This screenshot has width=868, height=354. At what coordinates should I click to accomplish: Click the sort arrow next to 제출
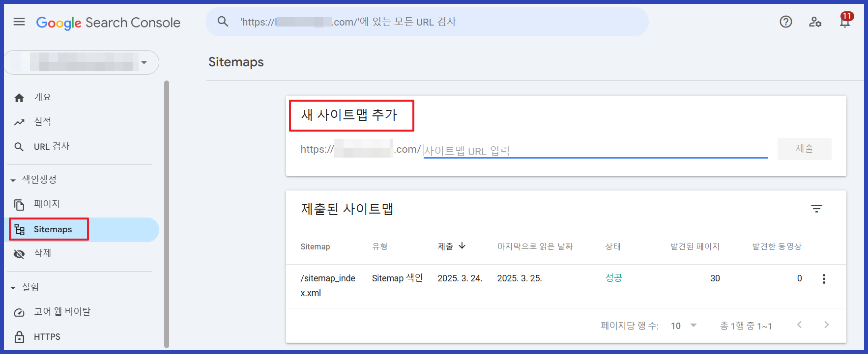(462, 245)
